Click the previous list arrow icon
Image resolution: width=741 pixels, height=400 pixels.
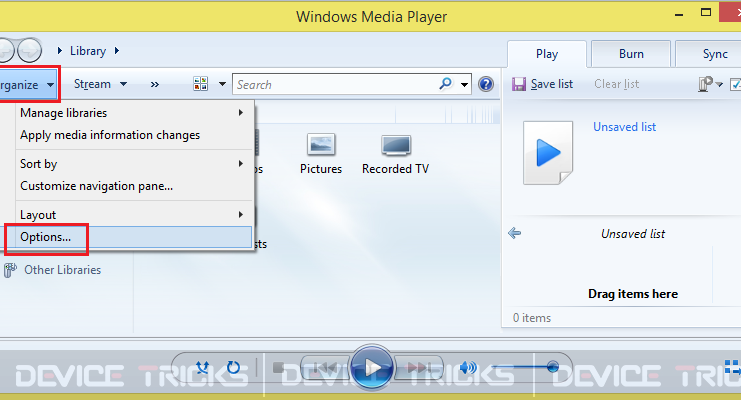pyautogui.click(x=514, y=233)
